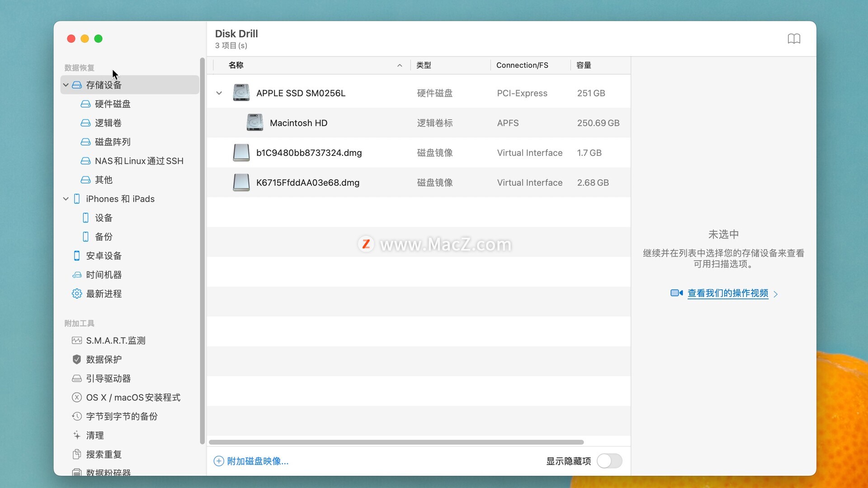Click the Macintosh HD volume icon
The height and width of the screenshot is (488, 868).
point(255,122)
